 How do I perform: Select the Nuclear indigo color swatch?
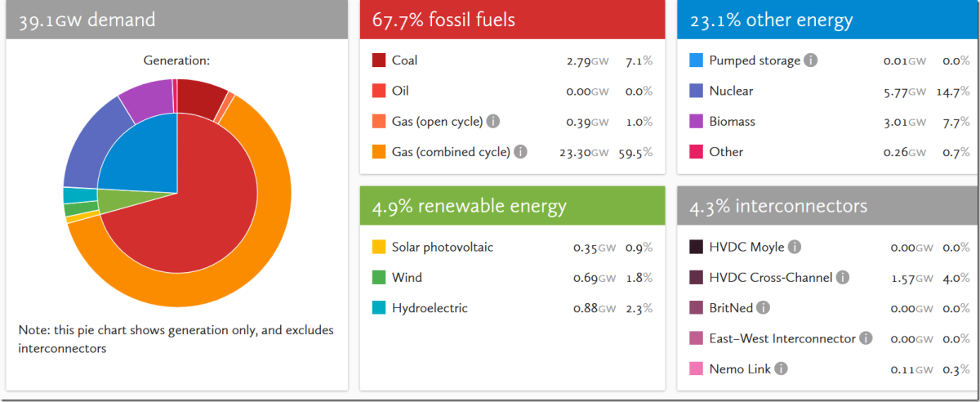tap(697, 91)
